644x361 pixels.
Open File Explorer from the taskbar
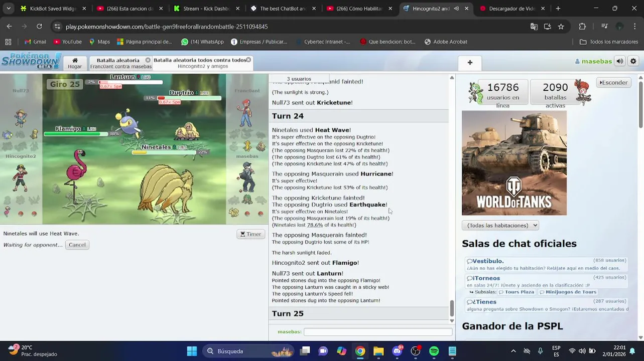coord(378,351)
